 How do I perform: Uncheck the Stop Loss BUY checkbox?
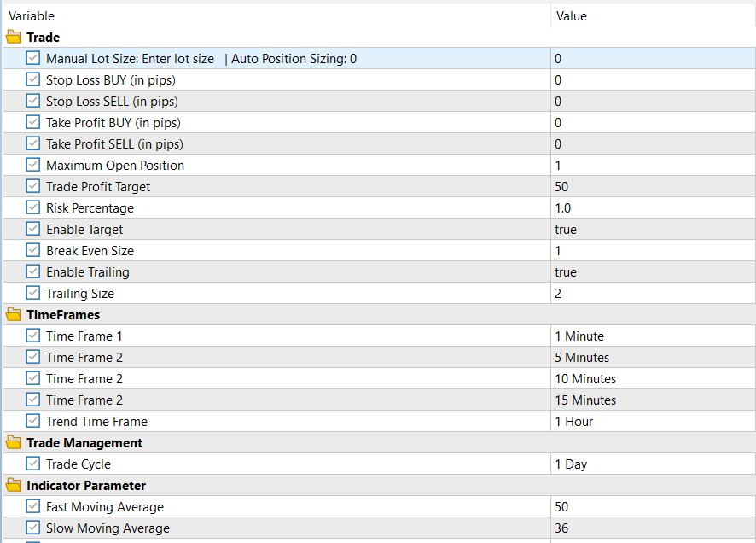point(33,80)
